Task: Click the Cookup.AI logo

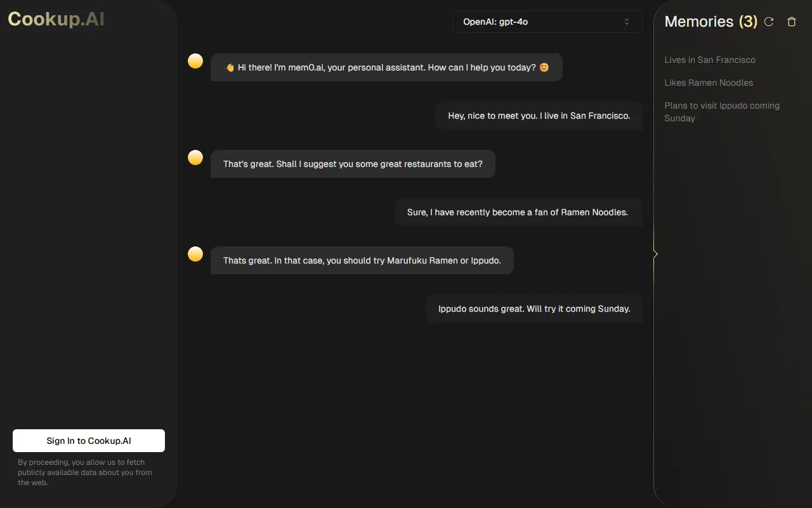Action: coord(56,19)
